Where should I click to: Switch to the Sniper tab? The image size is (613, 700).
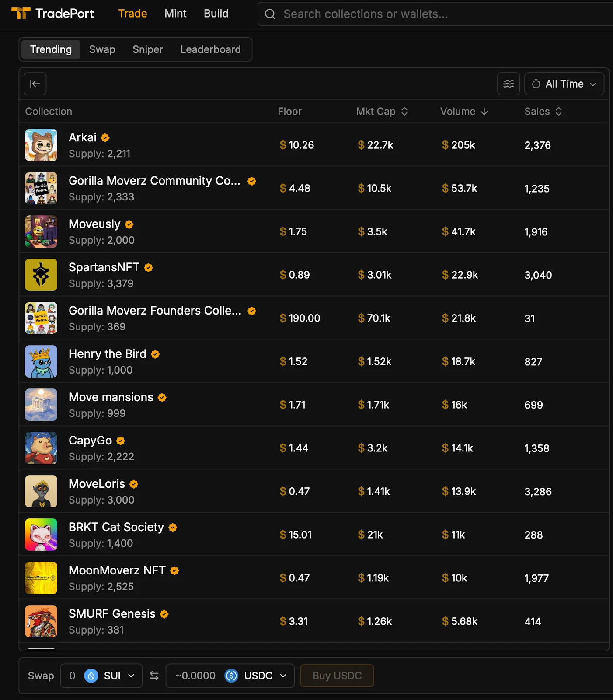(x=147, y=49)
